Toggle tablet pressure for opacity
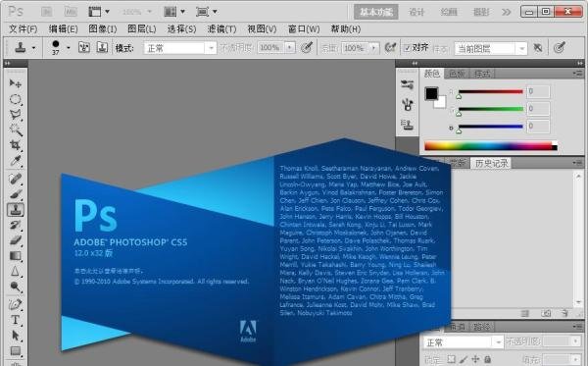 307,48
